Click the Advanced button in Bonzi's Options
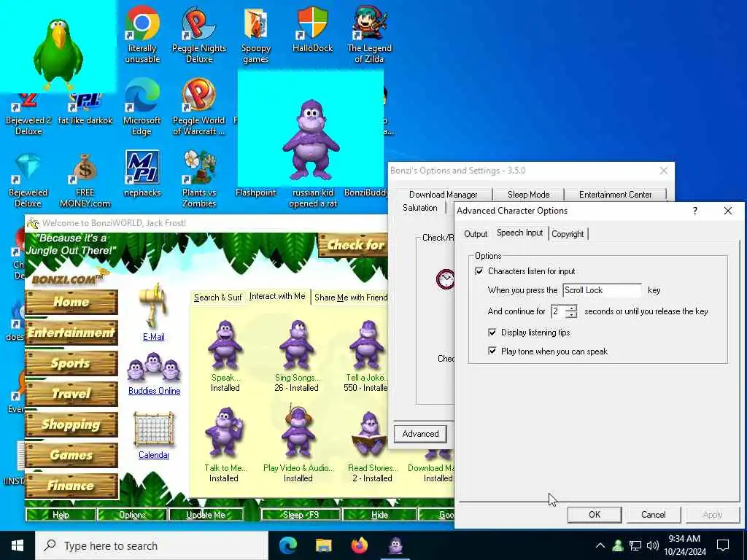747x560 pixels. [x=420, y=433]
